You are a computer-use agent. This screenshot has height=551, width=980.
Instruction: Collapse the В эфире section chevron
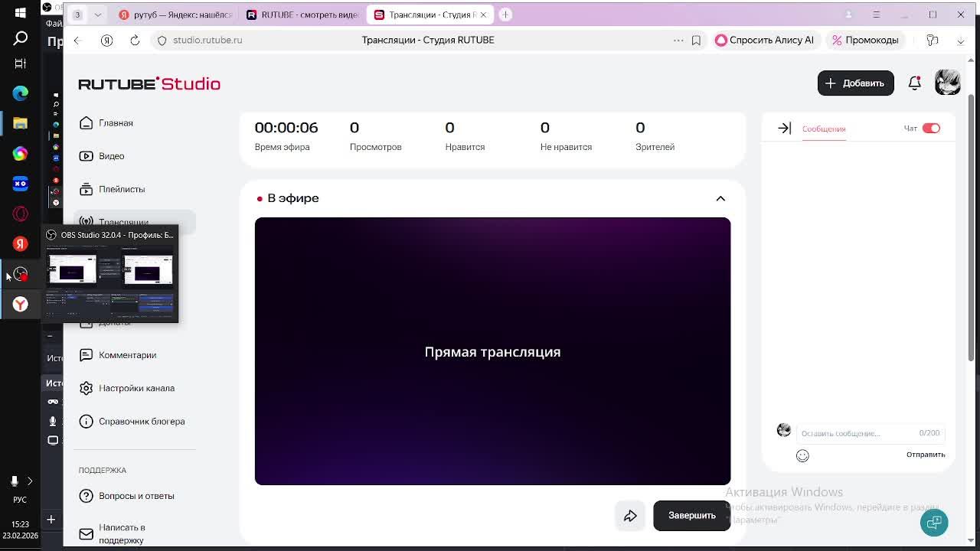coord(720,198)
